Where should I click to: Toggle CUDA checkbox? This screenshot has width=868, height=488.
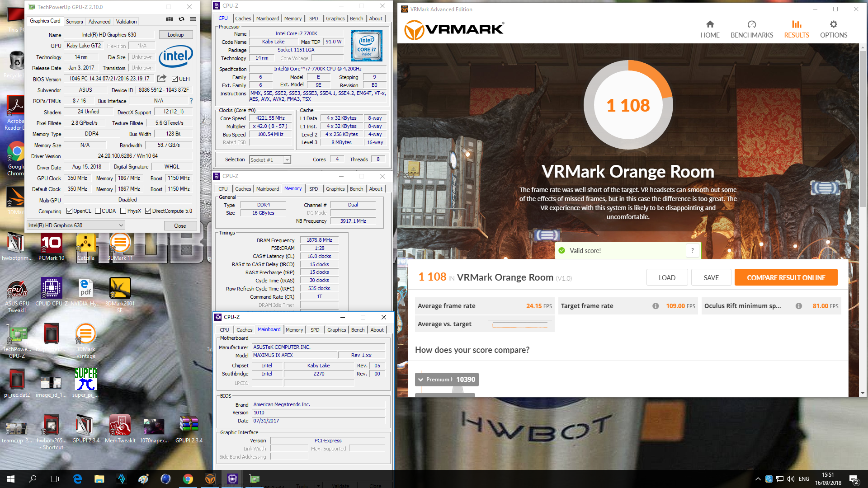click(98, 211)
